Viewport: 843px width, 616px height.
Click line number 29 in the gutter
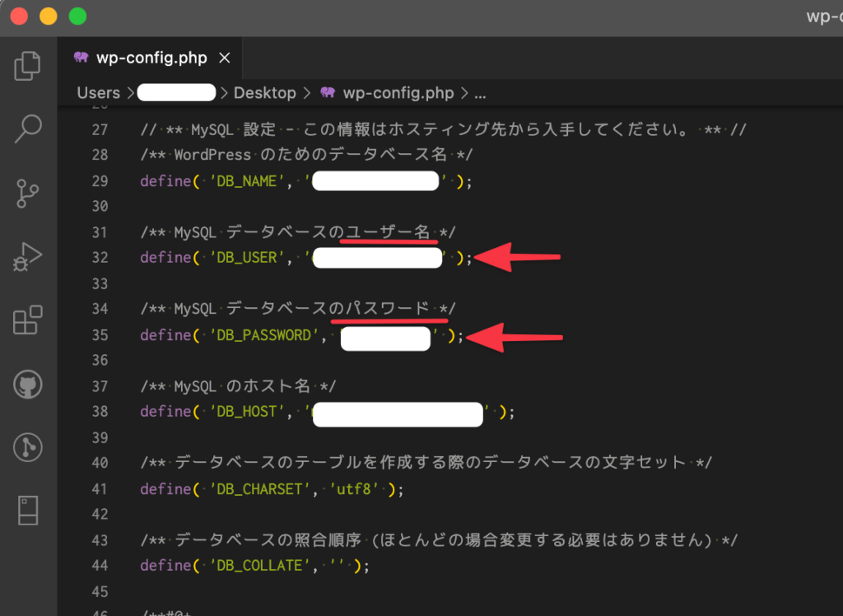pos(100,181)
